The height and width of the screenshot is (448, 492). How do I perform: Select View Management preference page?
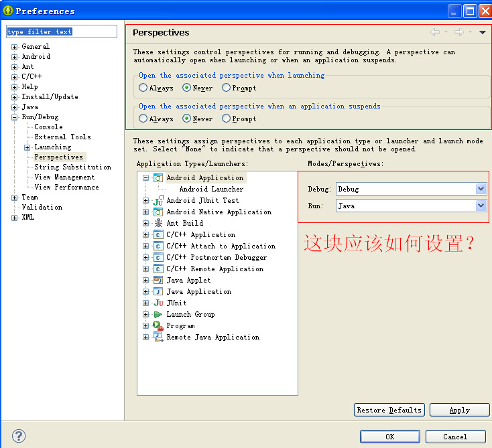(64, 177)
